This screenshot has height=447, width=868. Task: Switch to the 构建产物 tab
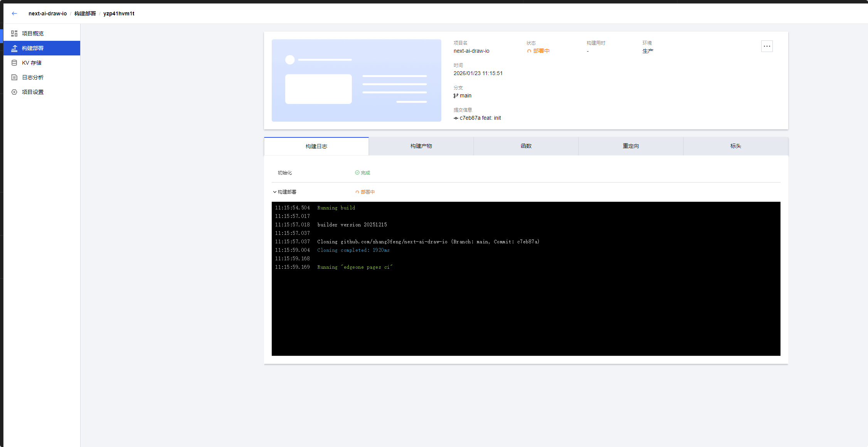point(421,146)
